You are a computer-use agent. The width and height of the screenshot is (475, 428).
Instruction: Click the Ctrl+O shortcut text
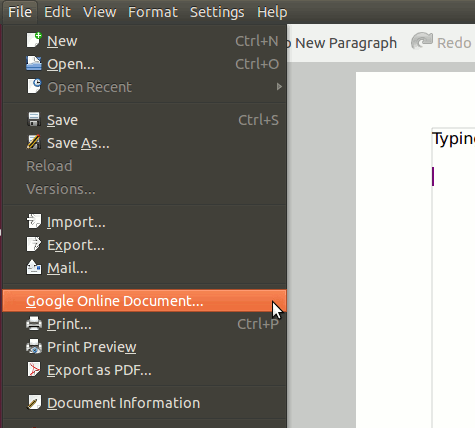(257, 64)
